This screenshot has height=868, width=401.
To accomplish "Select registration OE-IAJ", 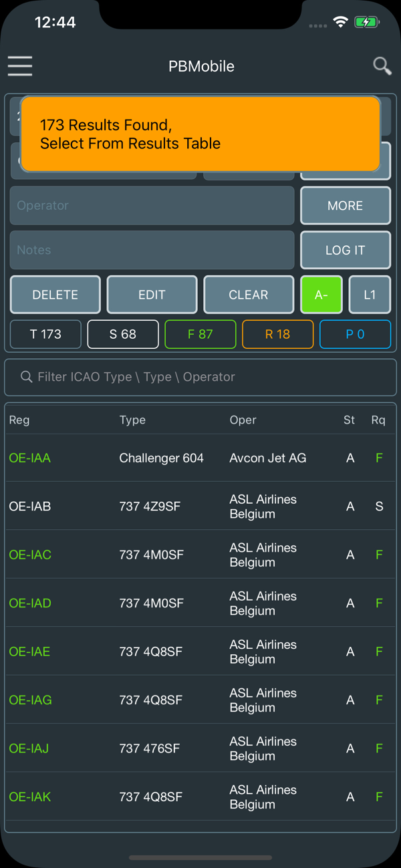I will tap(29, 748).
